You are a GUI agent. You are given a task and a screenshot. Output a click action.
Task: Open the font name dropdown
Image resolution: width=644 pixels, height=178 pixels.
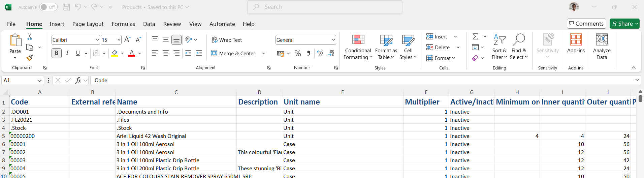pos(97,40)
